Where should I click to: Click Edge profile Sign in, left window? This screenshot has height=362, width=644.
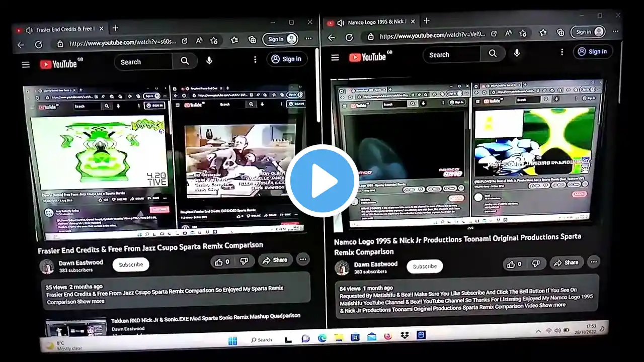click(x=280, y=39)
